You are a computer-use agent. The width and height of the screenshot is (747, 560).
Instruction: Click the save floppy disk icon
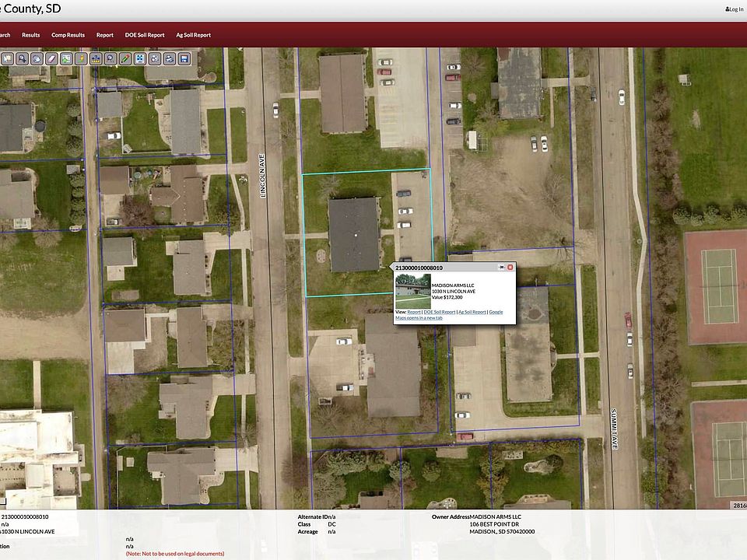[x=184, y=58]
